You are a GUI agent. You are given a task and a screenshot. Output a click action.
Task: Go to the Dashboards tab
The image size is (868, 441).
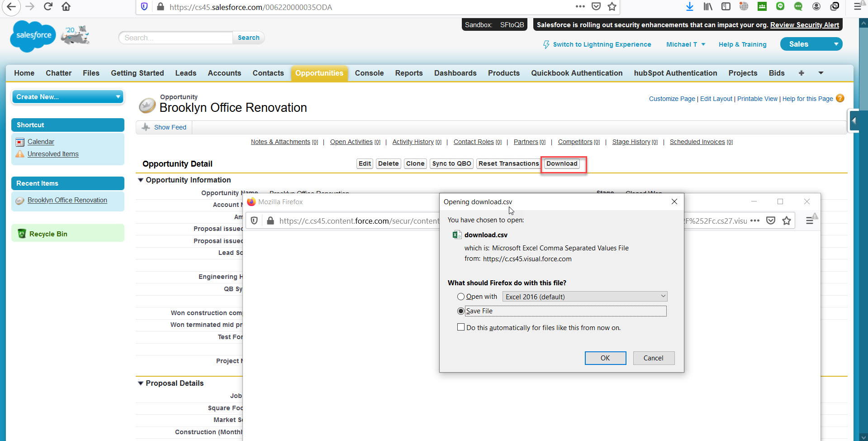click(455, 73)
